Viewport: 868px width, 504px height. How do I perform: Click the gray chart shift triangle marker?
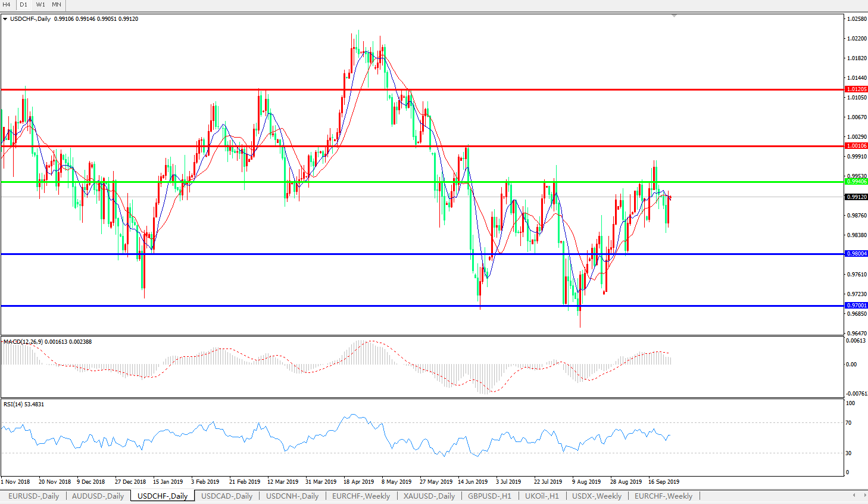coord(674,16)
